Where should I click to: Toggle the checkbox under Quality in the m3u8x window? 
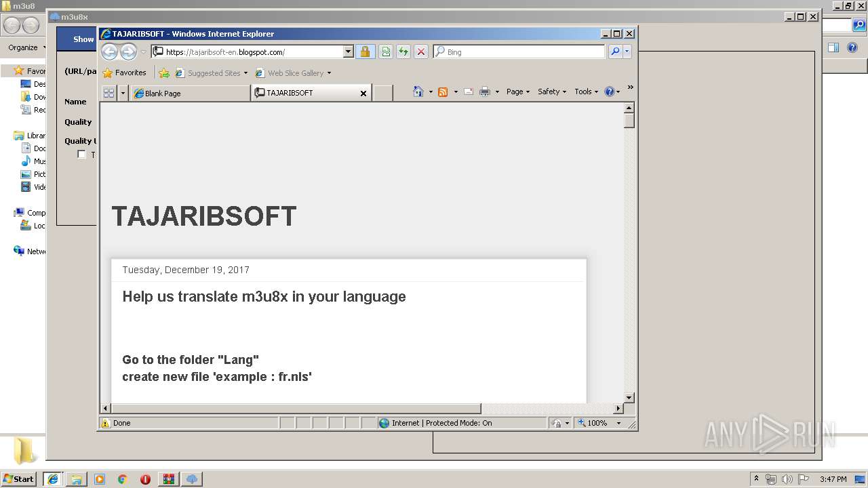click(81, 155)
